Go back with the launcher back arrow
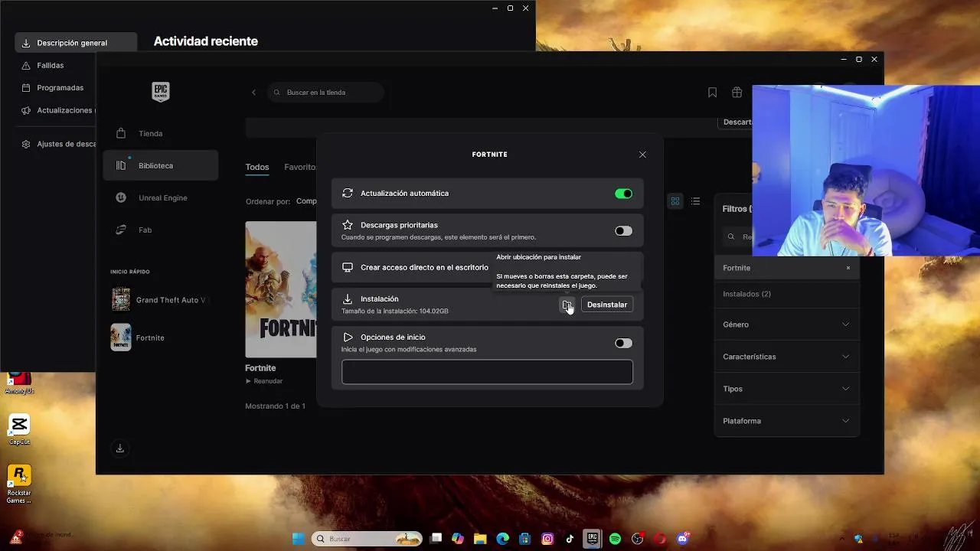The width and height of the screenshot is (980, 551). 253,93
